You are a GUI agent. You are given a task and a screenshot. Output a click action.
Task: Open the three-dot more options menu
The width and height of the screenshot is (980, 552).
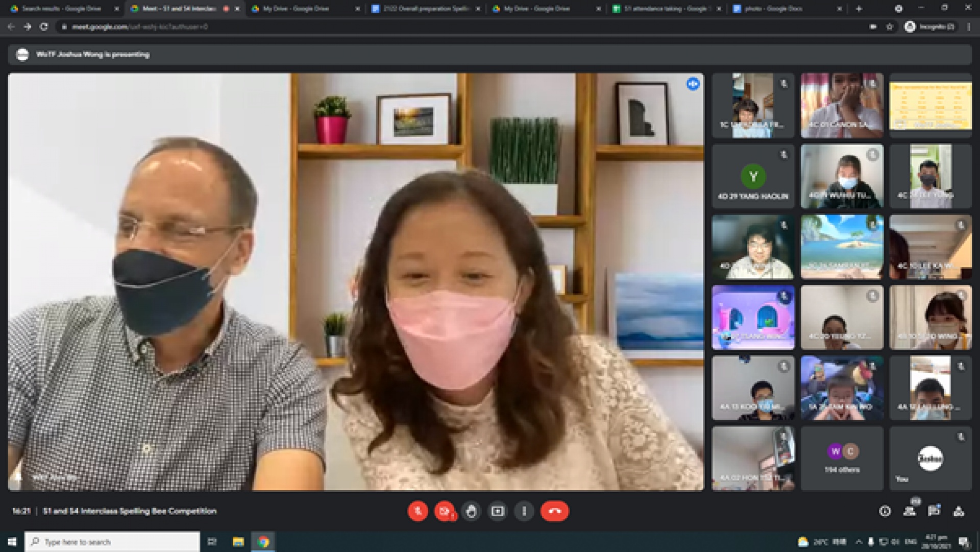[x=524, y=511]
